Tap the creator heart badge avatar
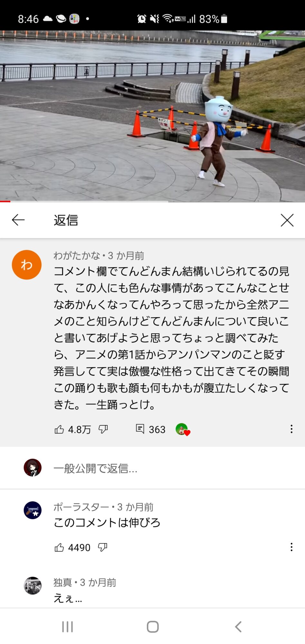This screenshot has height=644, width=305. tap(183, 429)
